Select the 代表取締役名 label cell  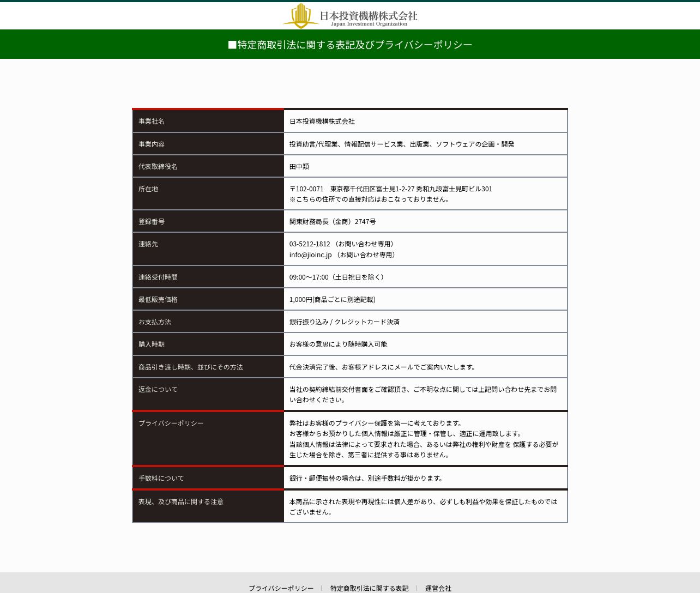click(208, 166)
